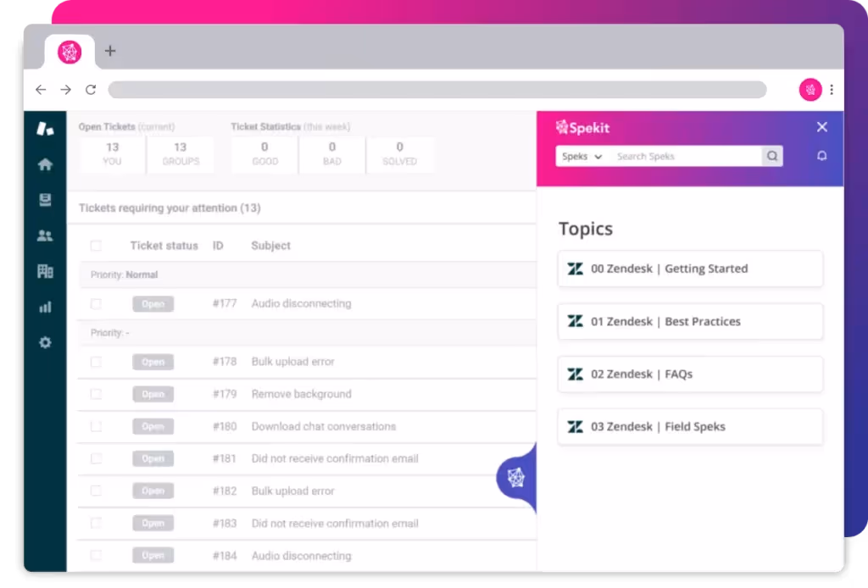Click the 0 GOOD ticket statistic

click(x=264, y=154)
